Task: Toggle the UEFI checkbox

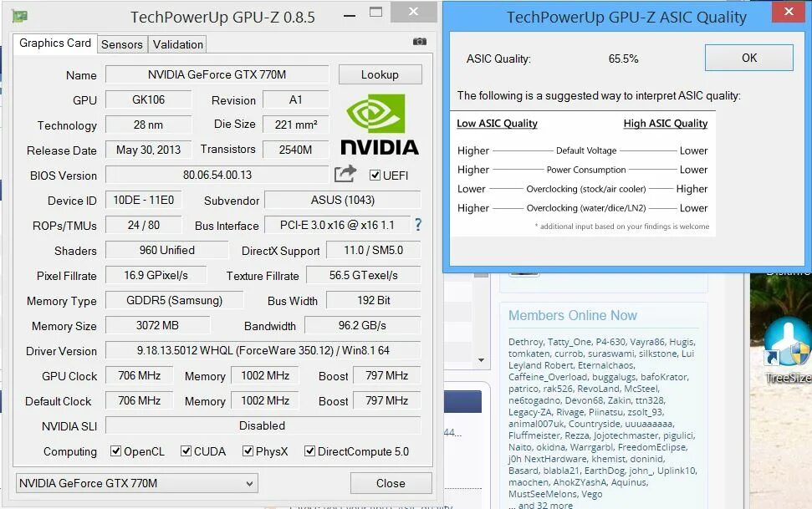Action: pyautogui.click(x=375, y=175)
